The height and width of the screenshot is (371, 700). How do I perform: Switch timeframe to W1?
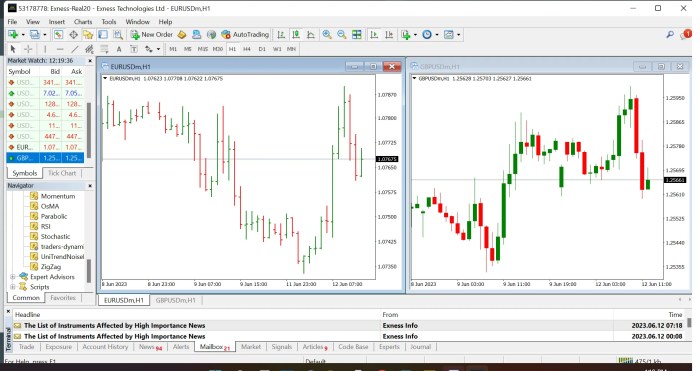[x=277, y=49]
